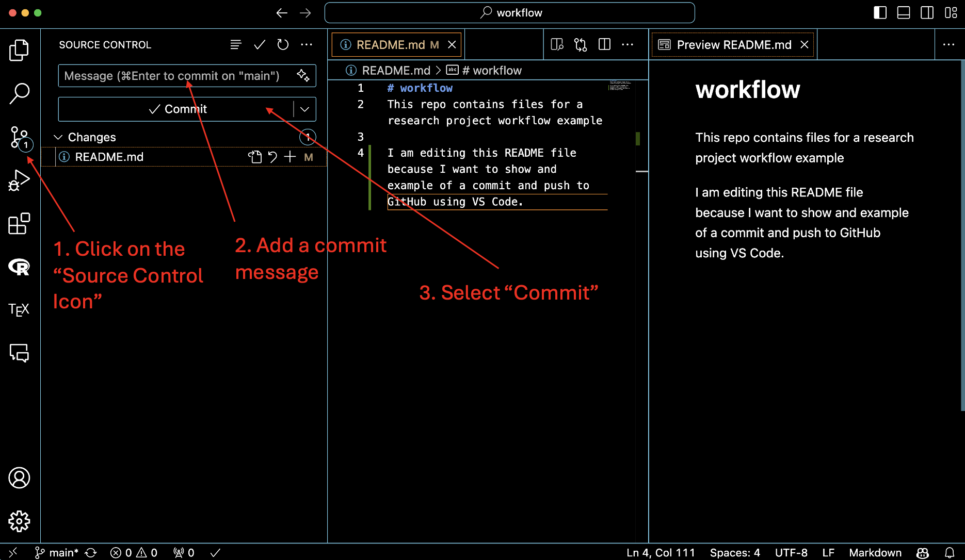Open the Run and Debug view
The height and width of the screenshot is (560, 965).
(x=19, y=180)
